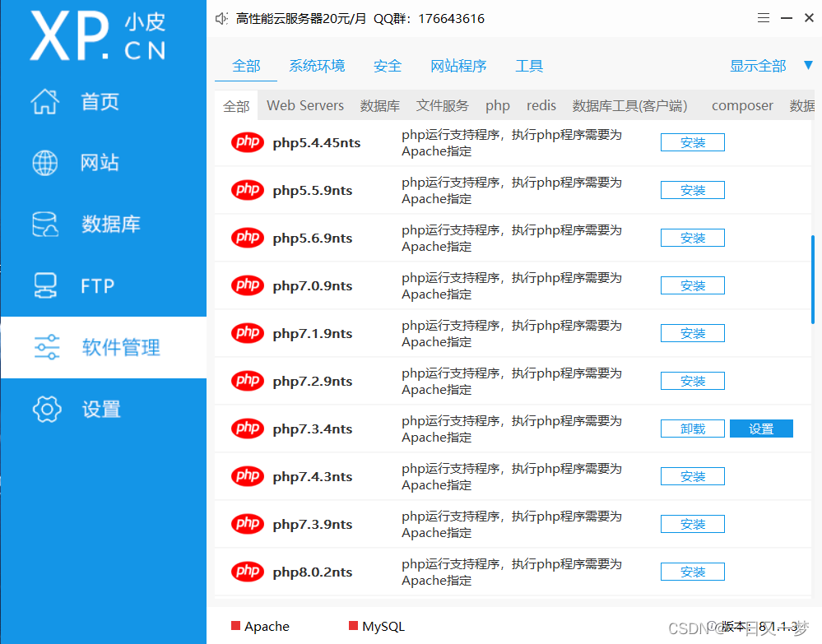Image resolution: width=822 pixels, height=644 pixels.
Task: Switch to the Web Servers sub-tab
Action: click(x=305, y=105)
